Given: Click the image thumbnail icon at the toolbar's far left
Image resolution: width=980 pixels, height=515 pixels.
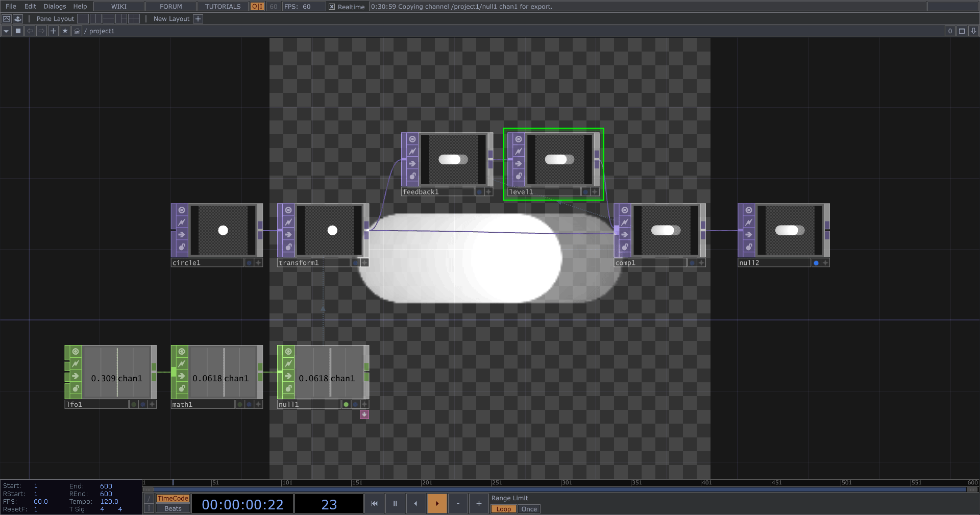Looking at the screenshot, I should (7, 18).
